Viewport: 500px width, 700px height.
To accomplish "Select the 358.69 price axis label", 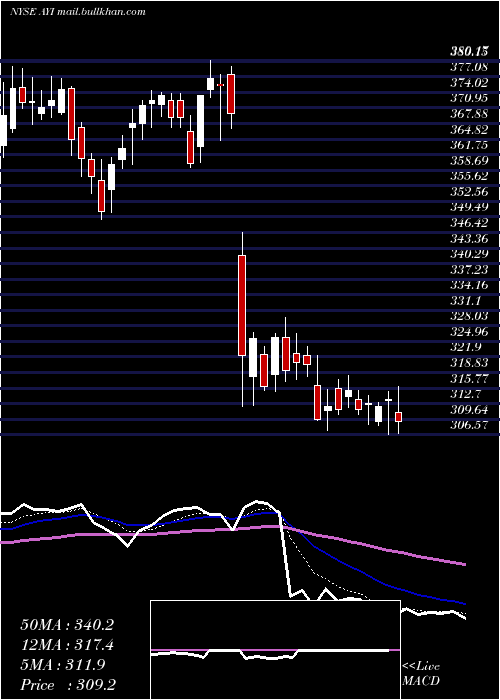I will [x=469, y=161].
